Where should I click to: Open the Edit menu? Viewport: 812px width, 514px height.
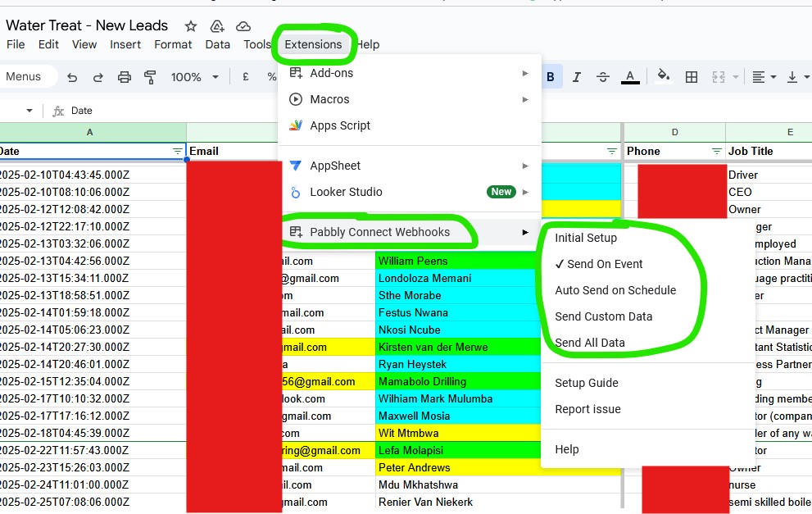tap(48, 44)
